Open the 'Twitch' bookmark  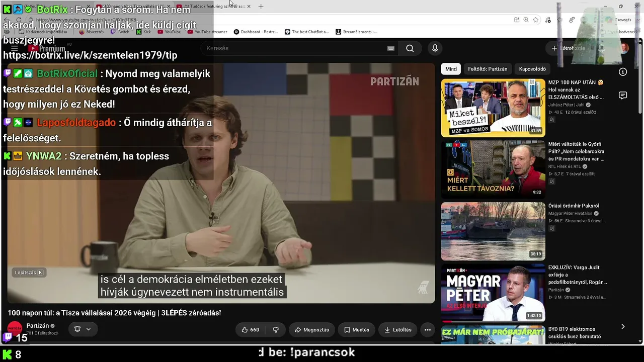(120, 32)
